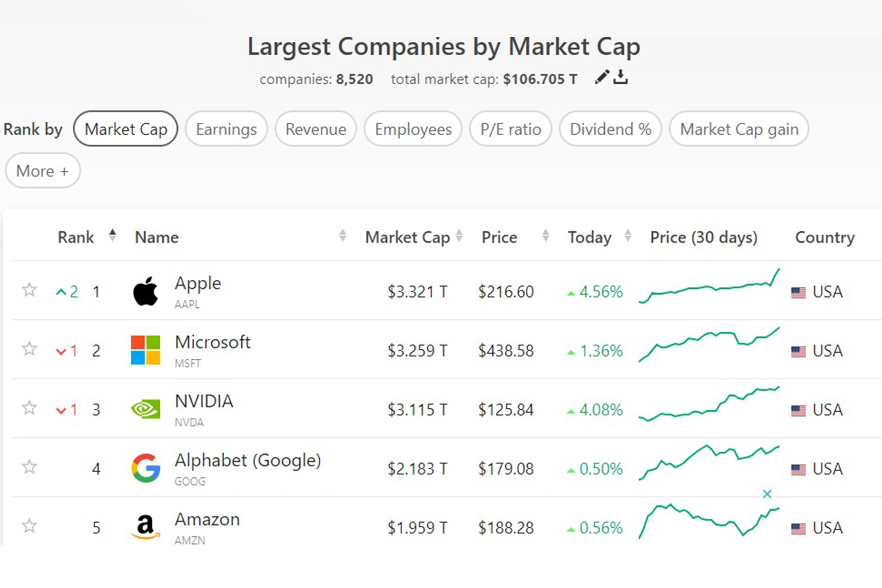The image size is (882, 588).
Task: Sort by the Price column arrows
Action: [545, 236]
